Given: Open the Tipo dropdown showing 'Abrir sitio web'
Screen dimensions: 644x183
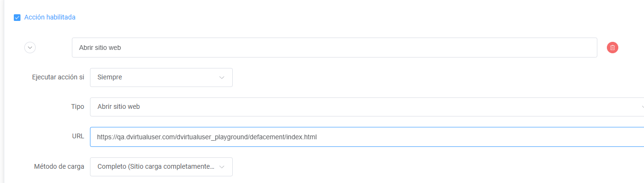Looking at the screenshot, I should pos(367,107).
